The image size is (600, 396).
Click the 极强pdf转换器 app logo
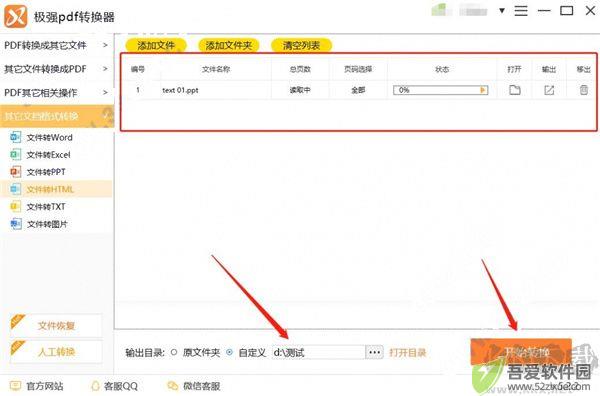click(x=16, y=16)
